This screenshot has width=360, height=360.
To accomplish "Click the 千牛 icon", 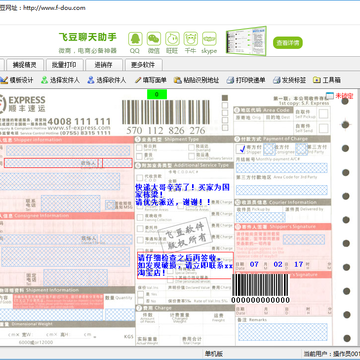I will pos(191,39).
